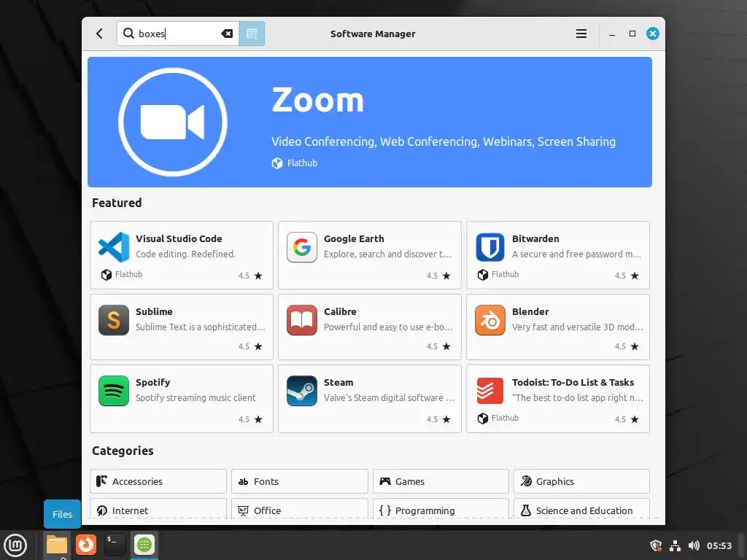This screenshot has height=560, width=747.
Task: Open Terminal from the taskbar
Action: [115, 545]
